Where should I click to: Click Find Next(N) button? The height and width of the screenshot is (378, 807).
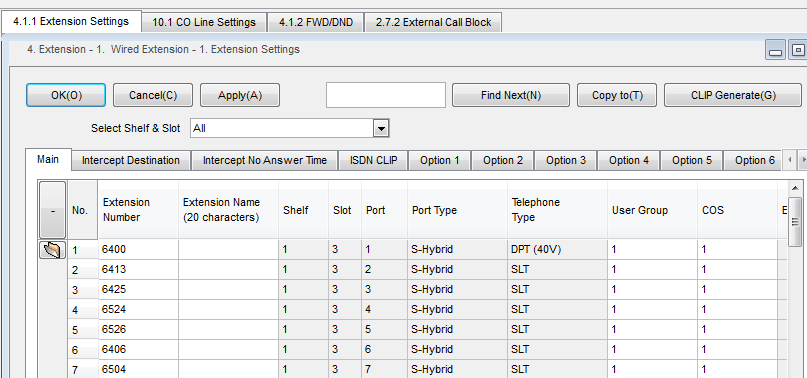point(511,95)
